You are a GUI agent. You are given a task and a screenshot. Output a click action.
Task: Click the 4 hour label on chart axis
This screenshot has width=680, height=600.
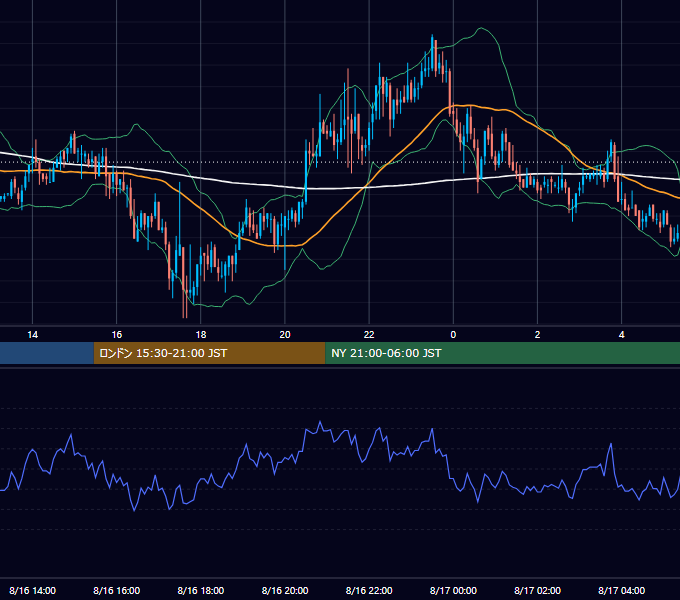pos(621,335)
